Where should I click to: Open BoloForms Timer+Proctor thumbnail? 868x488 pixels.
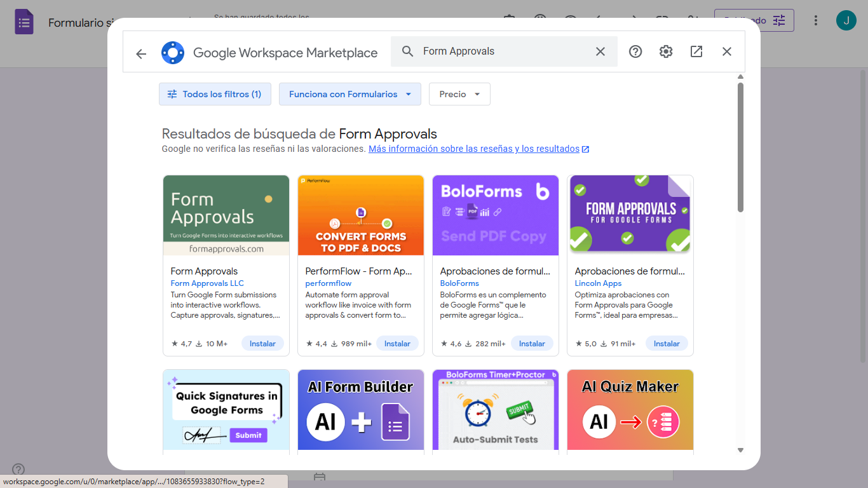[x=496, y=410]
